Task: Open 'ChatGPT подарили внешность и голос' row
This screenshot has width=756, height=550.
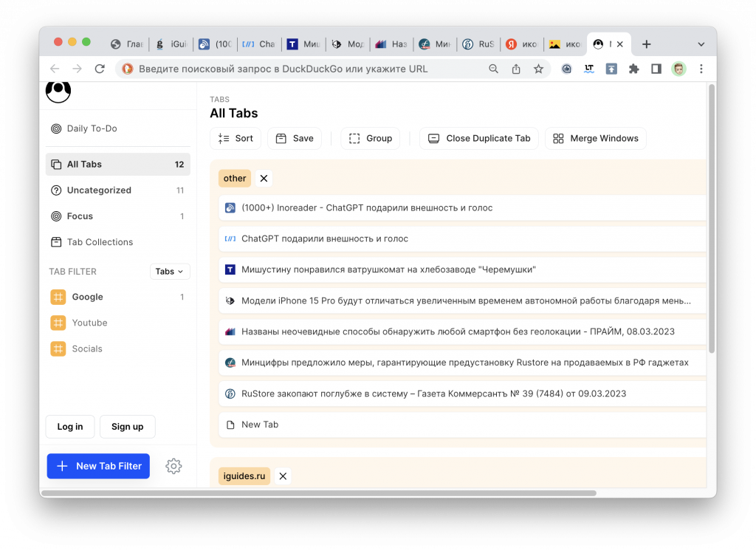Action: 463,239
